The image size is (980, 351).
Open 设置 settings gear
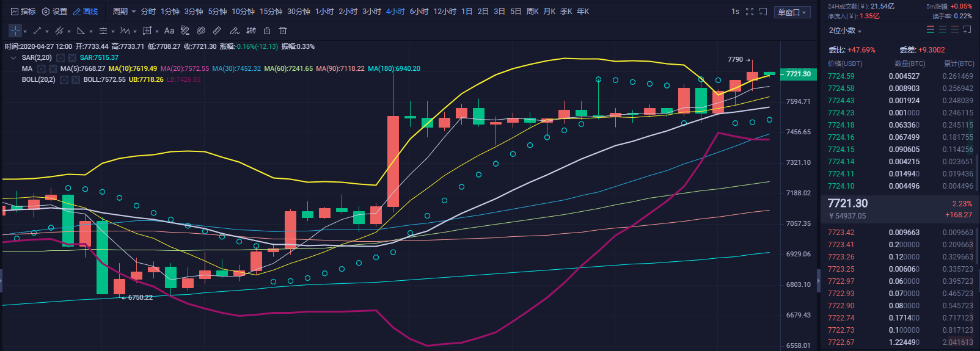54,12
